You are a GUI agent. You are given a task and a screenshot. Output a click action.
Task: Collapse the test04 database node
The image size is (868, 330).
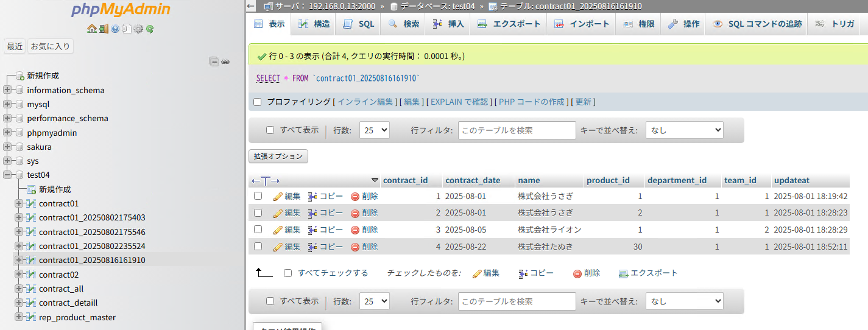7,175
